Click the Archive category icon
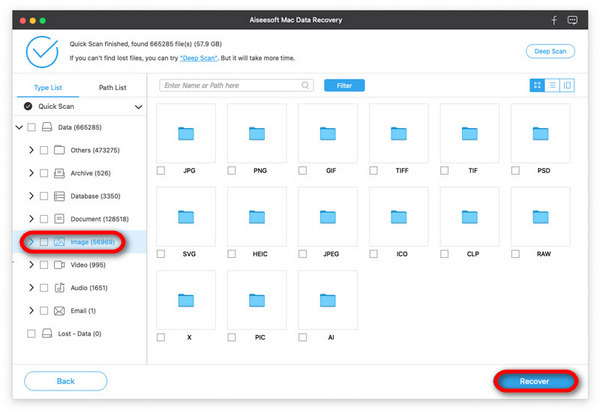 (59, 173)
